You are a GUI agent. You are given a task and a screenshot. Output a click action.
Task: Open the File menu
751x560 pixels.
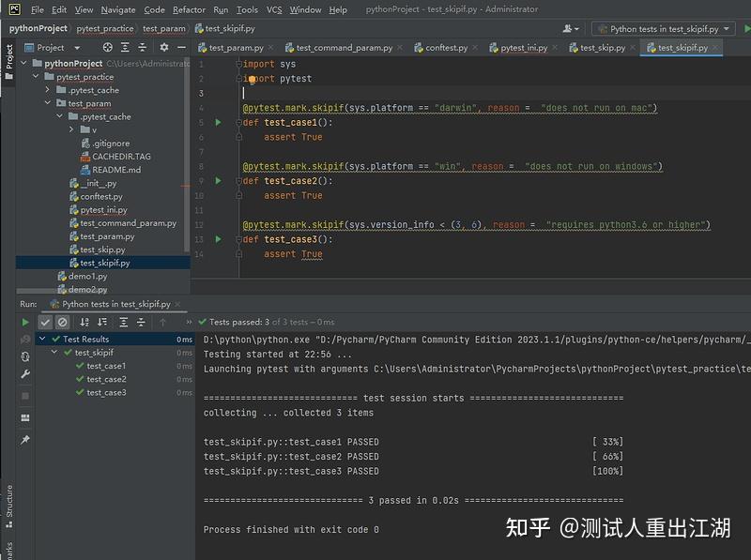[37, 9]
